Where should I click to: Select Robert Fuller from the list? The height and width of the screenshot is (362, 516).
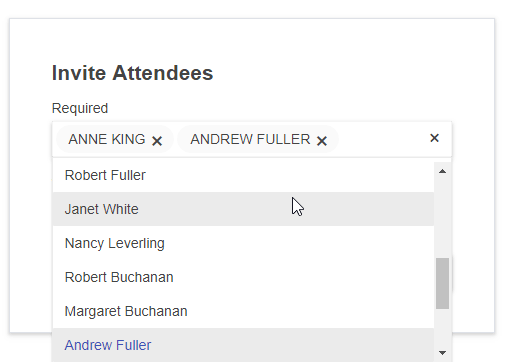click(243, 175)
